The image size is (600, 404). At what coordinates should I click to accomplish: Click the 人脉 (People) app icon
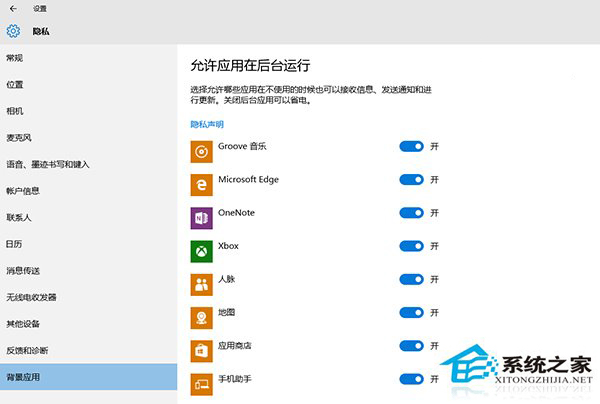click(201, 285)
